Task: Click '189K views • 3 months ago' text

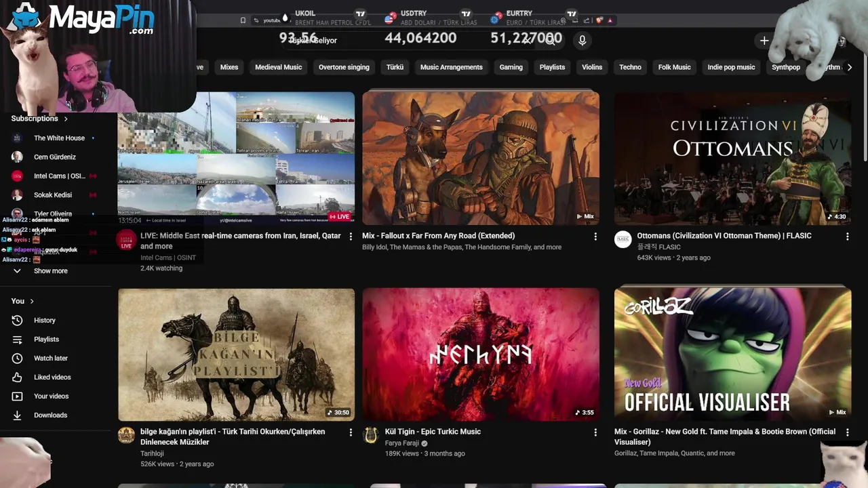Action: coord(425,453)
